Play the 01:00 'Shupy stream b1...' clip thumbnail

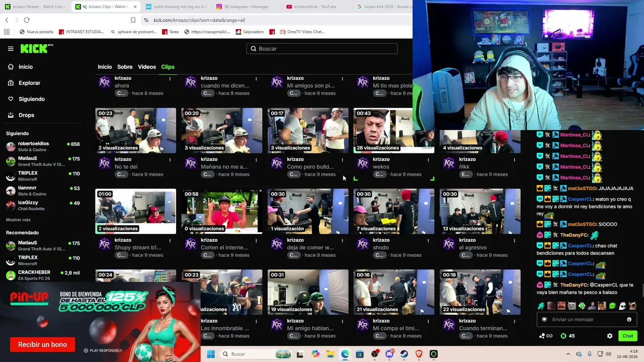point(136,211)
